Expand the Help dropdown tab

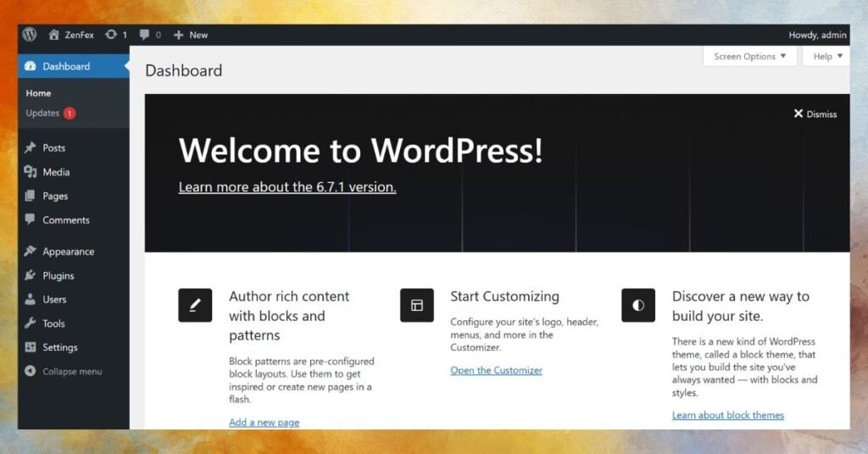(826, 57)
